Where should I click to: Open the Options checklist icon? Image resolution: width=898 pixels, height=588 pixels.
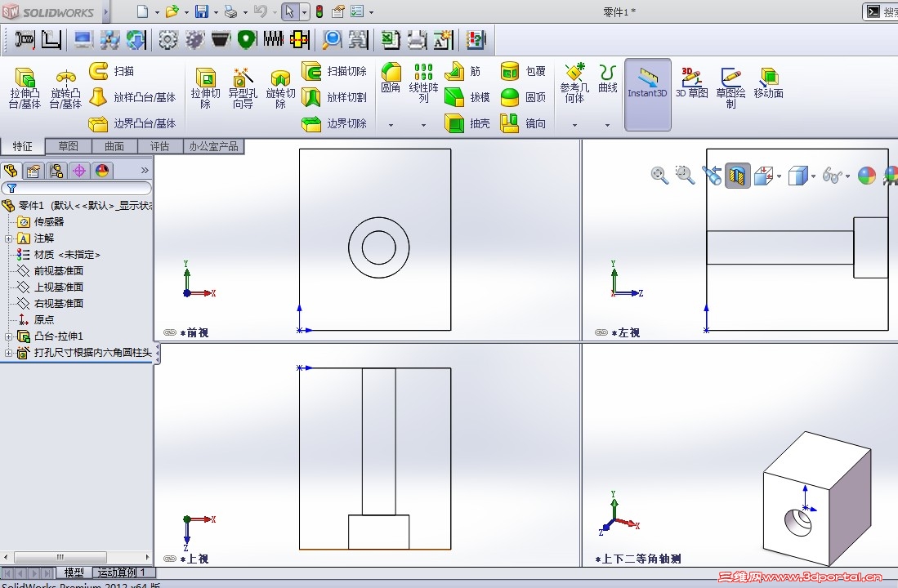357,11
